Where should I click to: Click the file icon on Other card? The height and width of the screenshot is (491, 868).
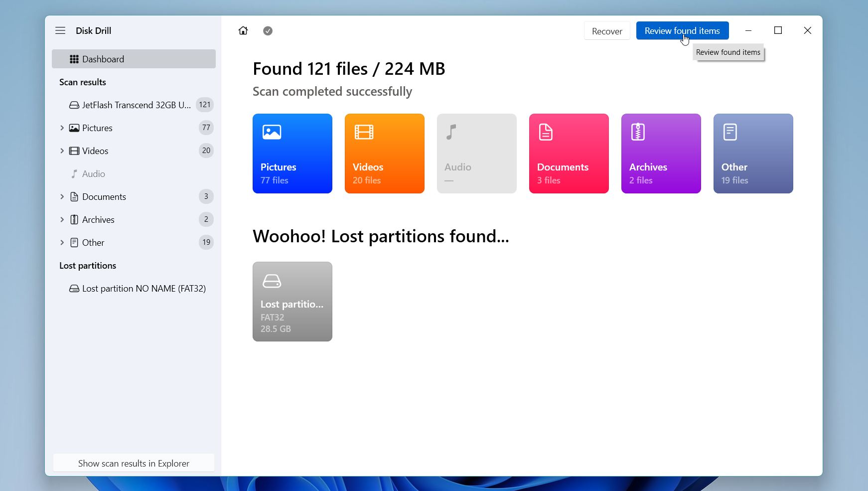coord(730,132)
